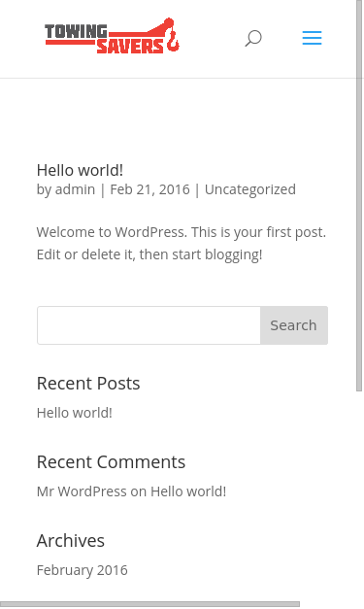Image resolution: width=364 pixels, height=609 pixels.
Task: Click the Recent Comments heading
Action: tap(111, 462)
